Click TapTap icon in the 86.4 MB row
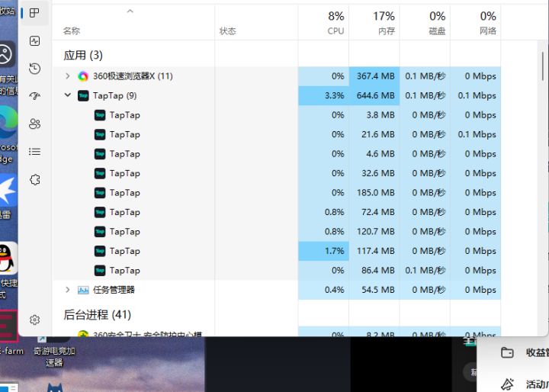 [x=100, y=271]
